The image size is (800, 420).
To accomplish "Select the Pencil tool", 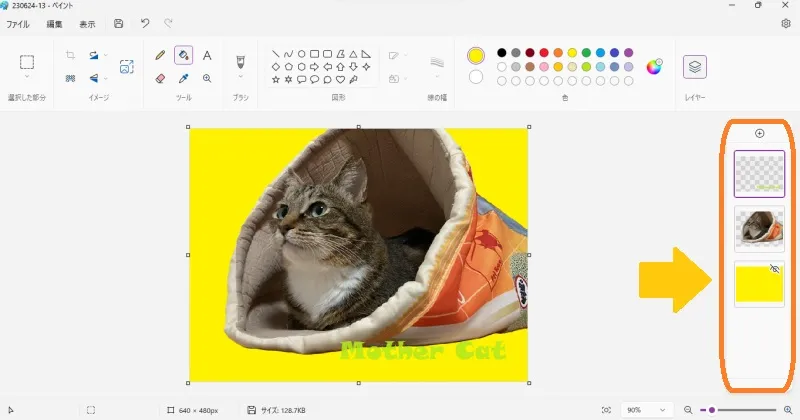I will [160, 56].
